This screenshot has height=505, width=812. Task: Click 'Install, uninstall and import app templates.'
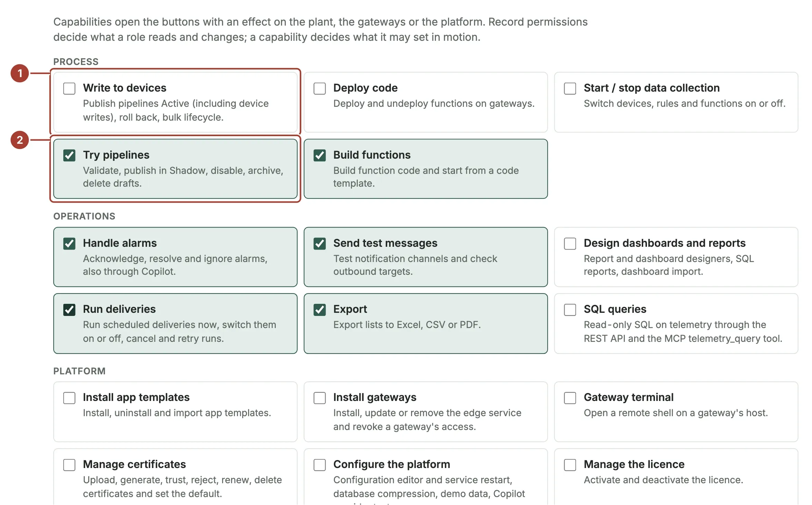click(177, 413)
